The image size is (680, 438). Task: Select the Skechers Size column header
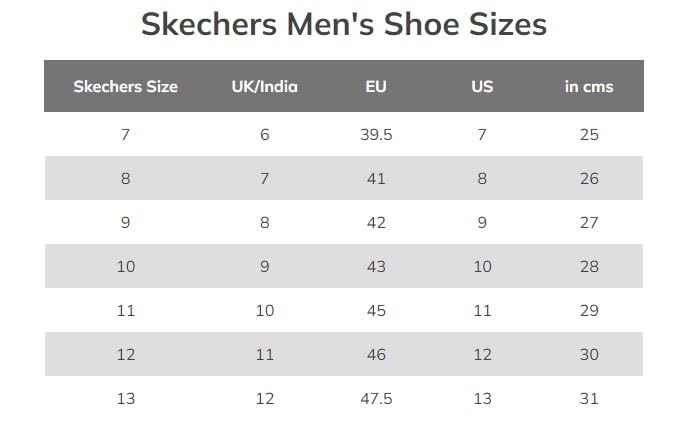point(125,86)
